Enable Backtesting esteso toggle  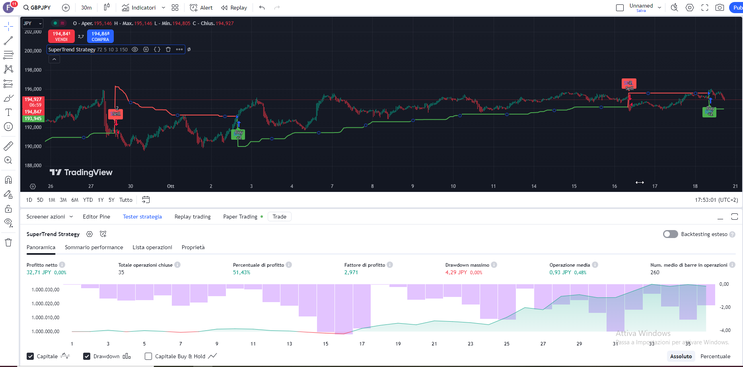pos(670,234)
